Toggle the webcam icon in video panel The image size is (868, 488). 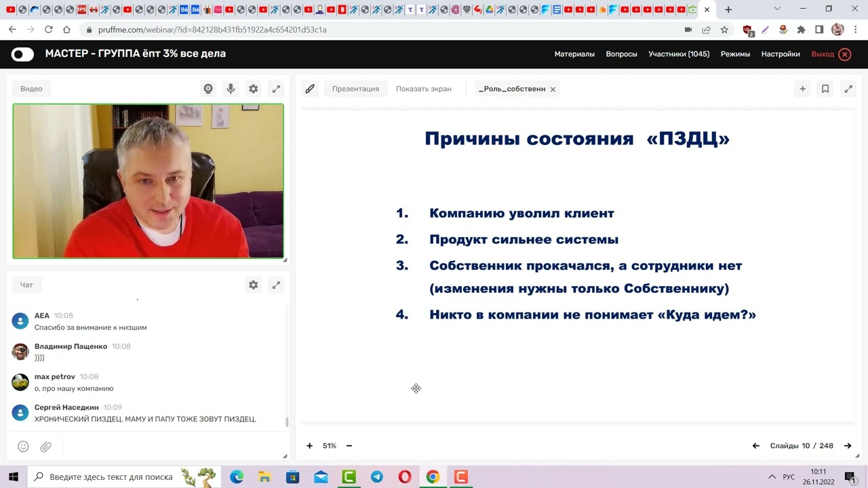[208, 89]
